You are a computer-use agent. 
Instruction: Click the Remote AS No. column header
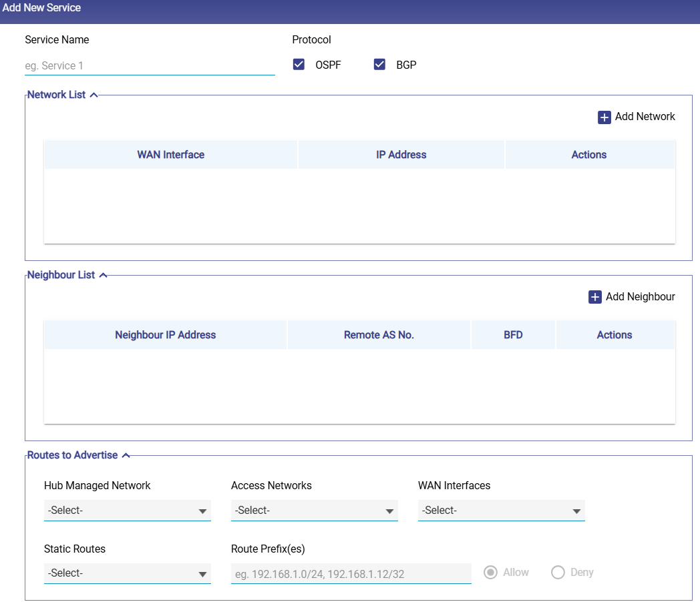coord(379,335)
